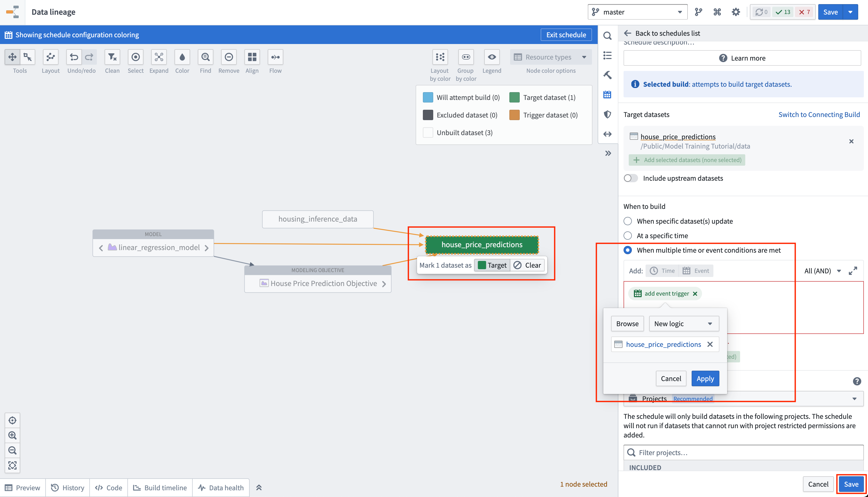The width and height of the screenshot is (868, 497).
Task: Toggle Include upstream datasets switch
Action: (630, 178)
